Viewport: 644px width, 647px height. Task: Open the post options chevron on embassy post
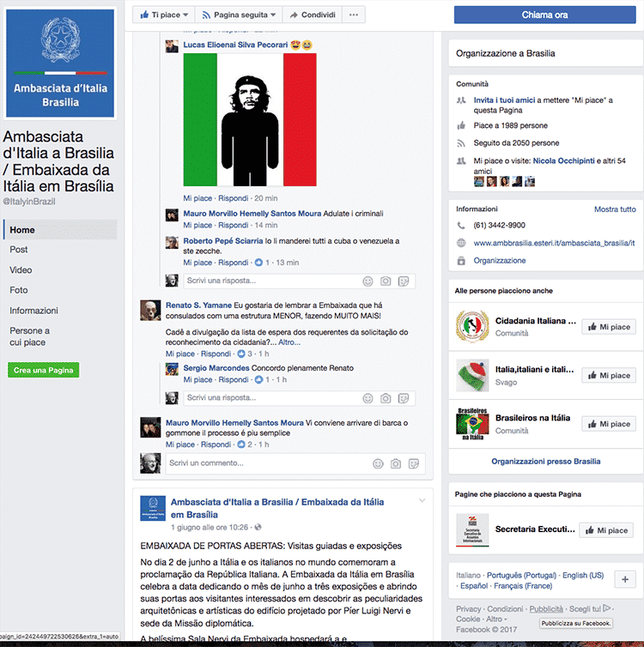(x=422, y=500)
